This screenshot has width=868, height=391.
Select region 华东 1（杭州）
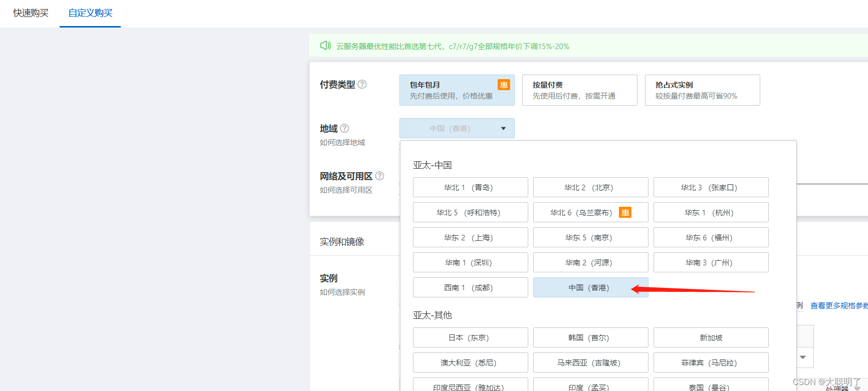711,212
